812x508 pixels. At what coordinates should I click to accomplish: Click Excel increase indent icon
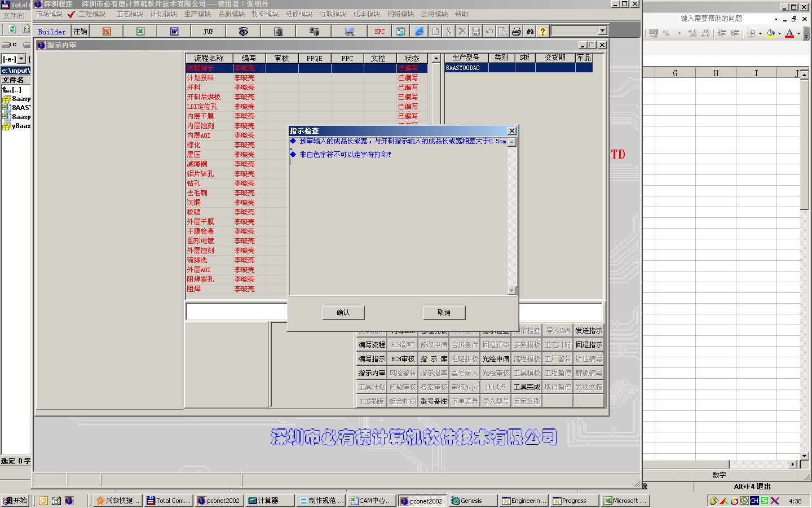coord(735,33)
